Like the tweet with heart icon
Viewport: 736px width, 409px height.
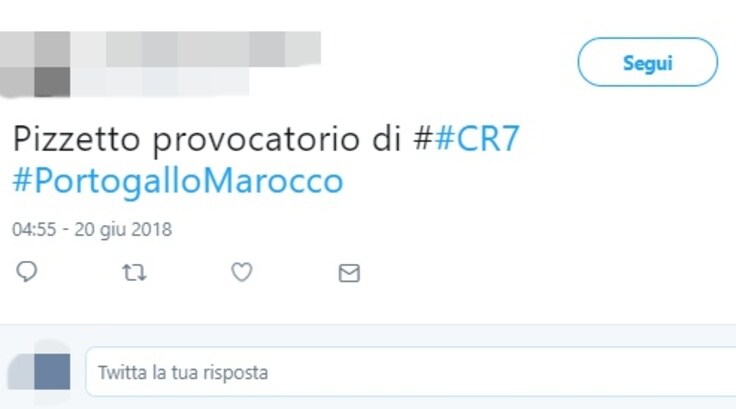pos(242,272)
